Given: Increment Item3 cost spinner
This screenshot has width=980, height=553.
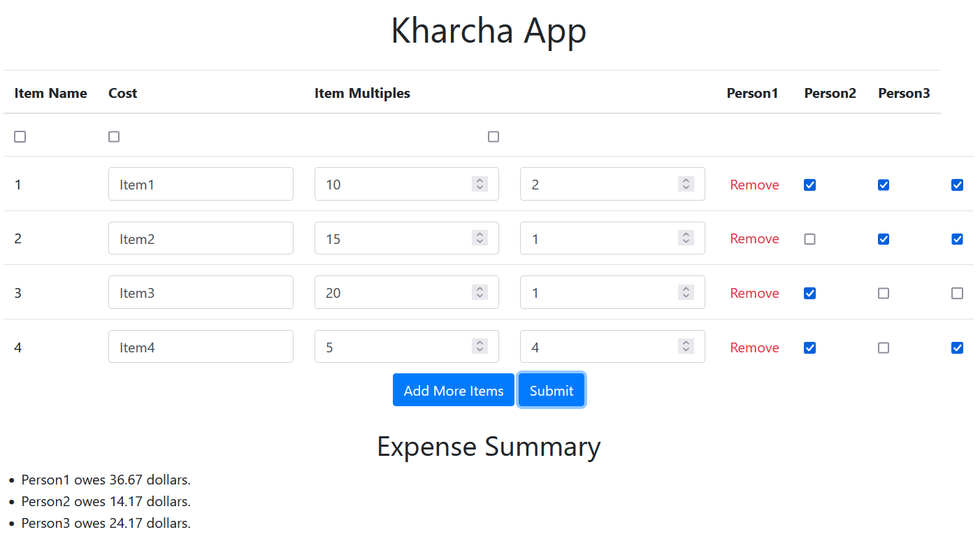Looking at the screenshot, I should [480, 288].
